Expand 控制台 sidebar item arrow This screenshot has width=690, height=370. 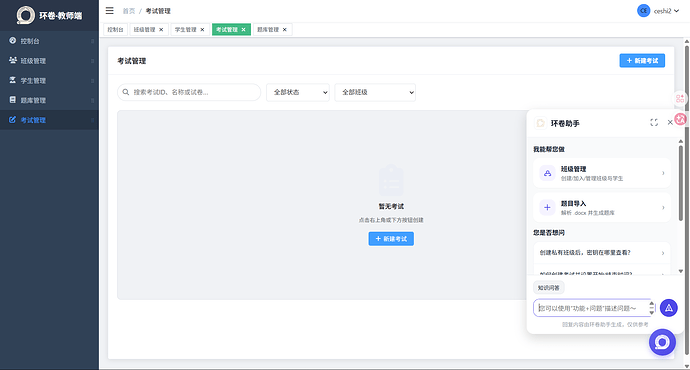(x=92, y=41)
